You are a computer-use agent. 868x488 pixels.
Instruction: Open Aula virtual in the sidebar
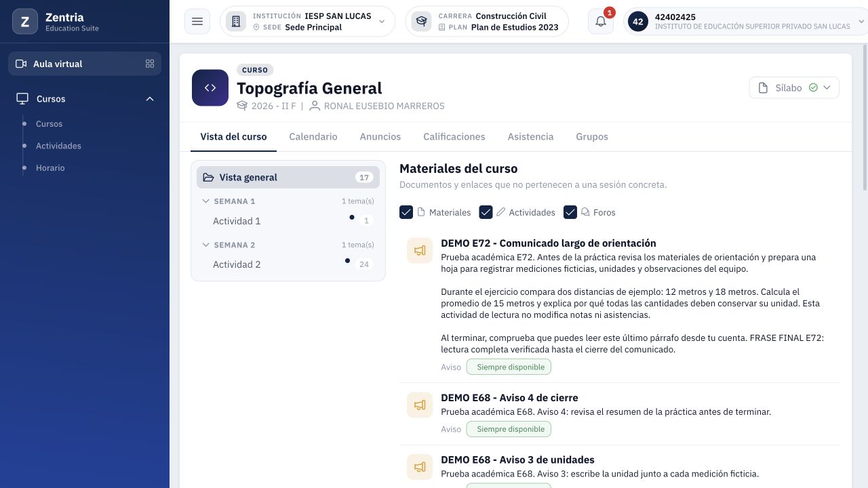pyautogui.click(x=85, y=64)
